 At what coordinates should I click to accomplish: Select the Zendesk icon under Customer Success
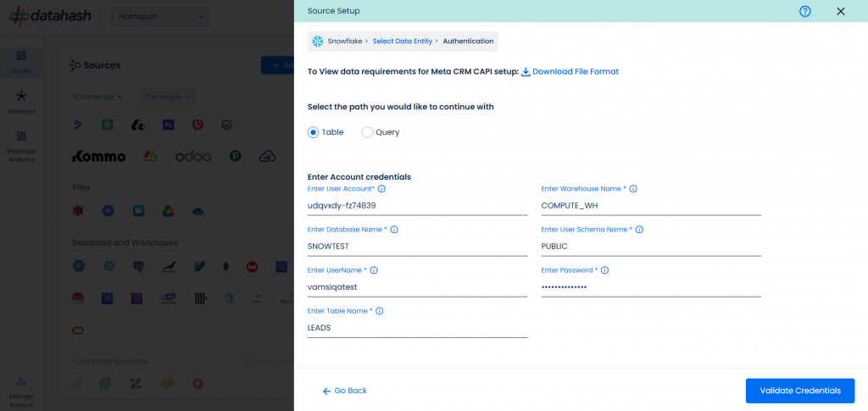click(136, 383)
